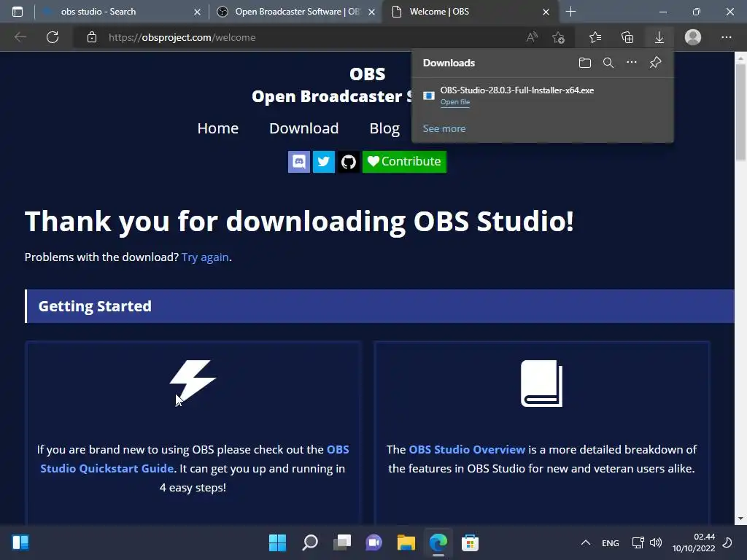Show hidden tray icons chevron

pos(586,542)
